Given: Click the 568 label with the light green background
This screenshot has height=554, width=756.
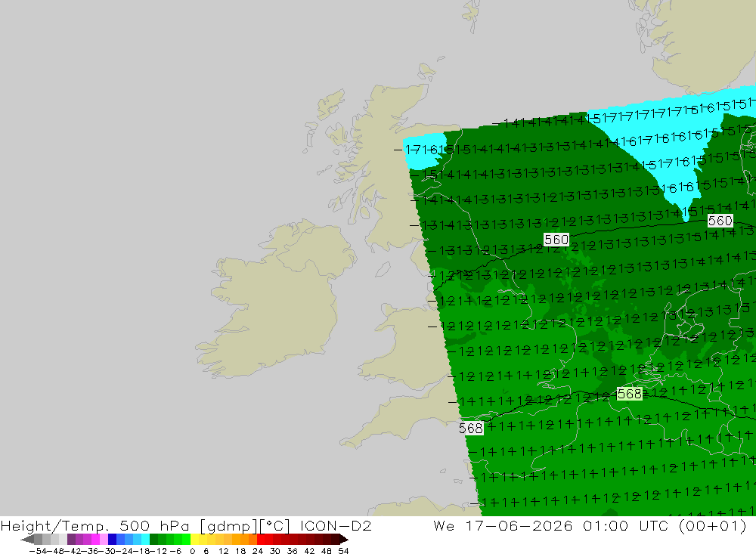Looking at the screenshot, I should click(629, 394).
